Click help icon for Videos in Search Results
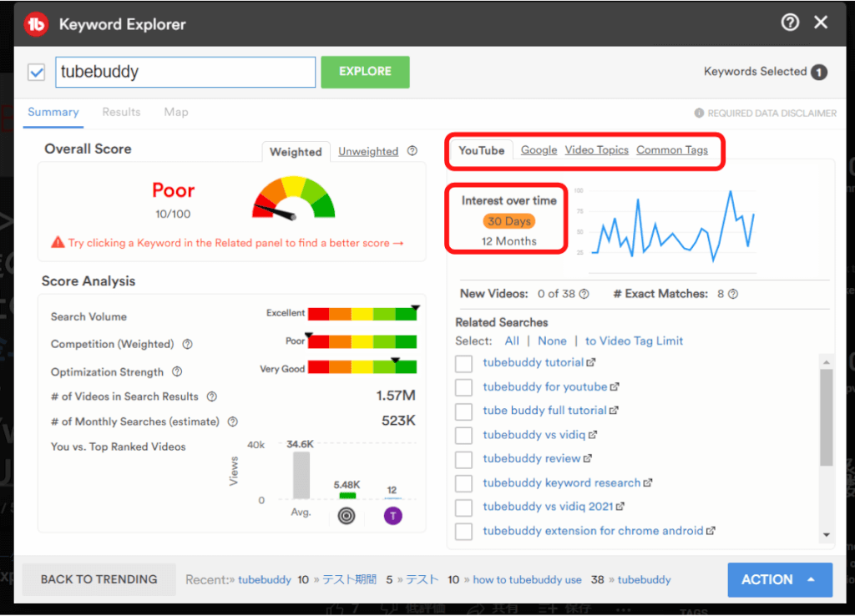 [x=211, y=396]
